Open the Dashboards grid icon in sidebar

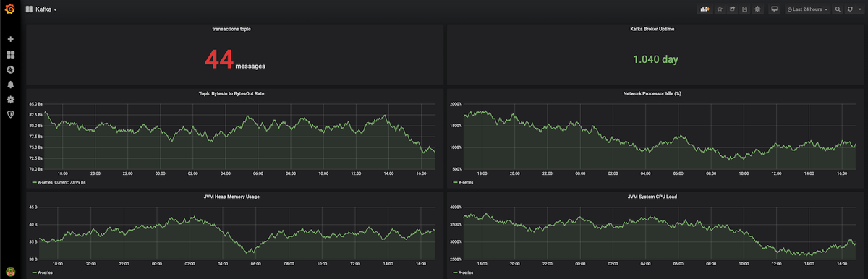(x=10, y=54)
